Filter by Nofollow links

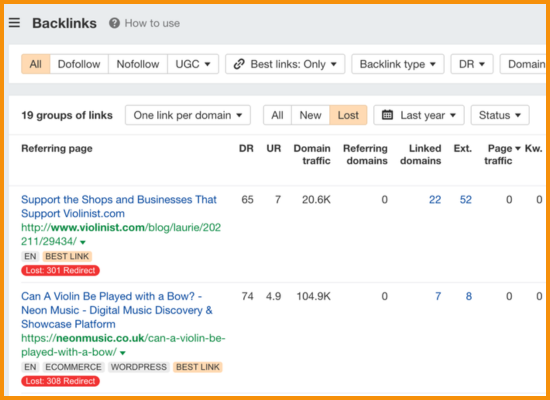tap(138, 64)
